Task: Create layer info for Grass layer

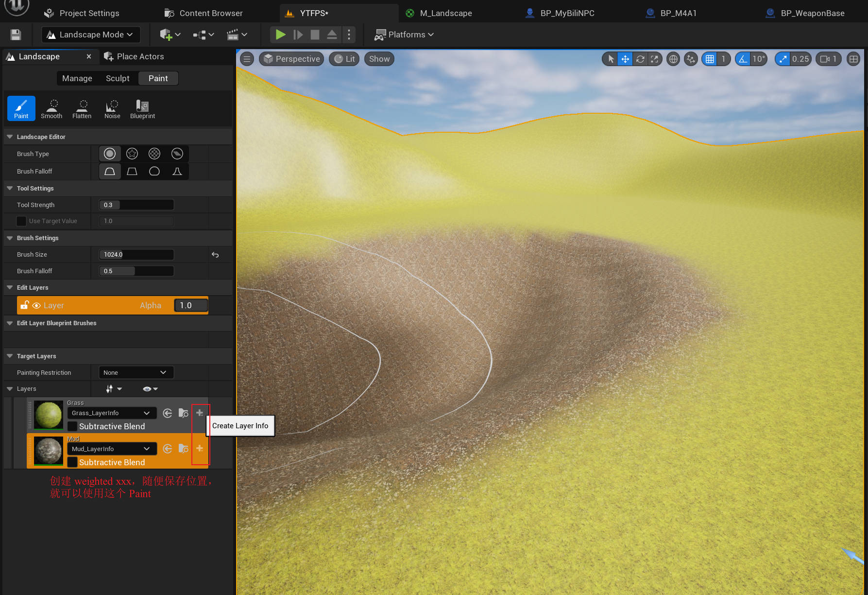Action: [200, 413]
